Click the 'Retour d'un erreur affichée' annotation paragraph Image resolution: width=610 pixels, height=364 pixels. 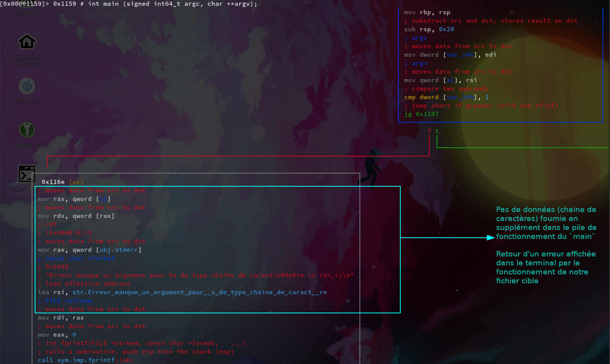click(x=546, y=267)
